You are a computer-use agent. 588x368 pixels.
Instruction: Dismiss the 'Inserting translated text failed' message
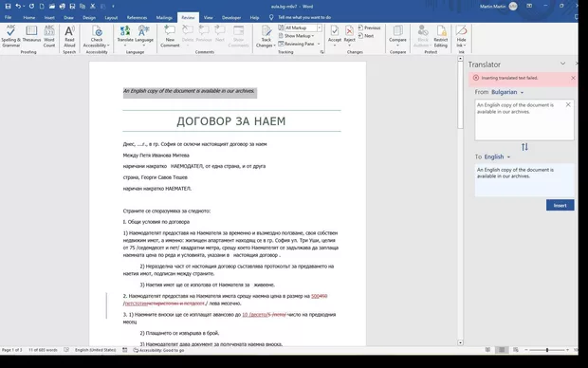point(573,78)
